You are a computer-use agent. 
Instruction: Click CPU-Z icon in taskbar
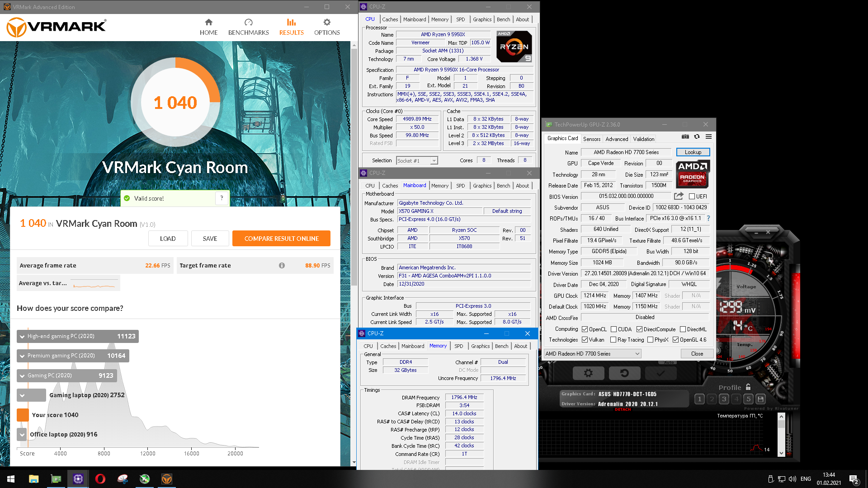[78, 479]
